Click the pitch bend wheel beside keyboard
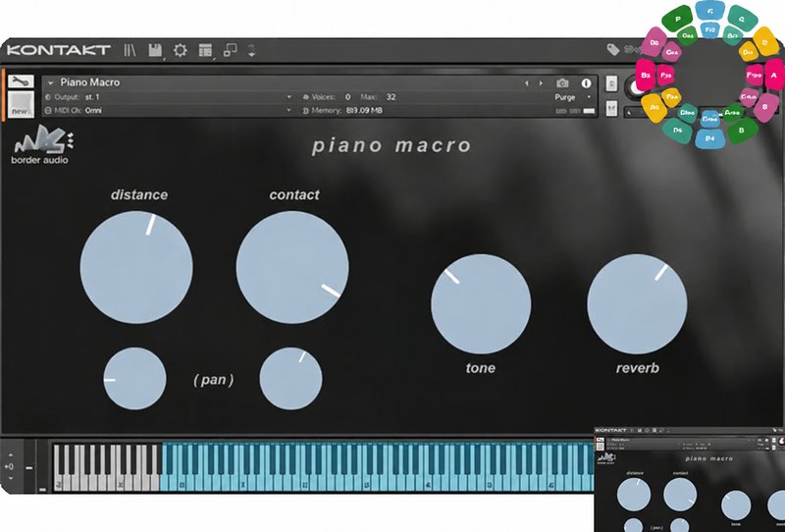The image size is (785, 532). 29,468
